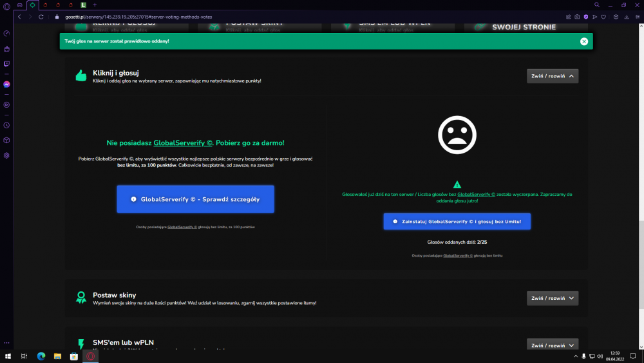This screenshot has width=644, height=363.
Task: Click Zainstaluj GlobalServerify © i głosuj bez limitu
Action: pos(457,222)
